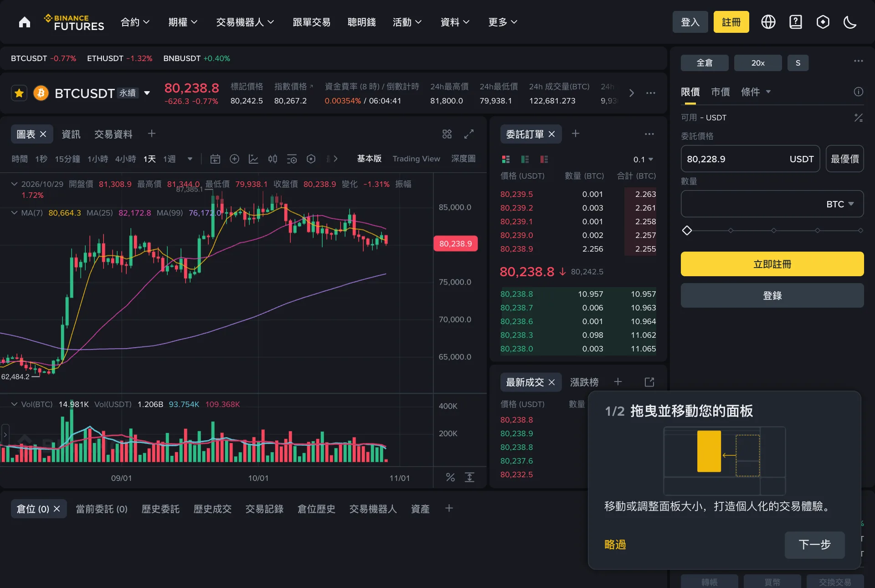875x588 pixels.
Task: Open the language globe selector
Action: point(768,22)
